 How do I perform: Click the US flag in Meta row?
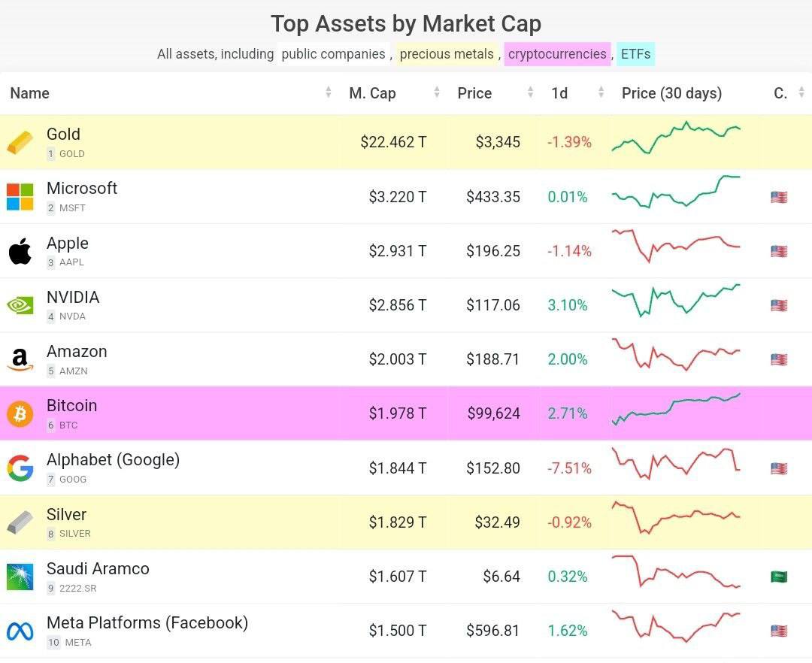coord(779,631)
